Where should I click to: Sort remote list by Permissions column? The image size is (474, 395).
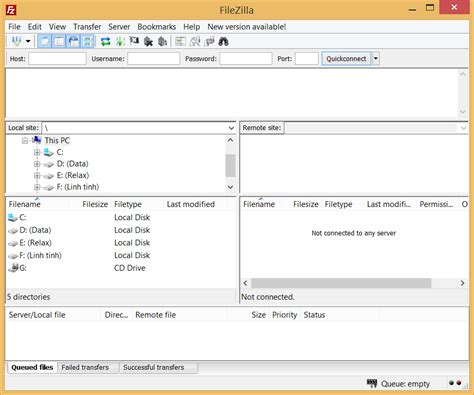pos(436,204)
